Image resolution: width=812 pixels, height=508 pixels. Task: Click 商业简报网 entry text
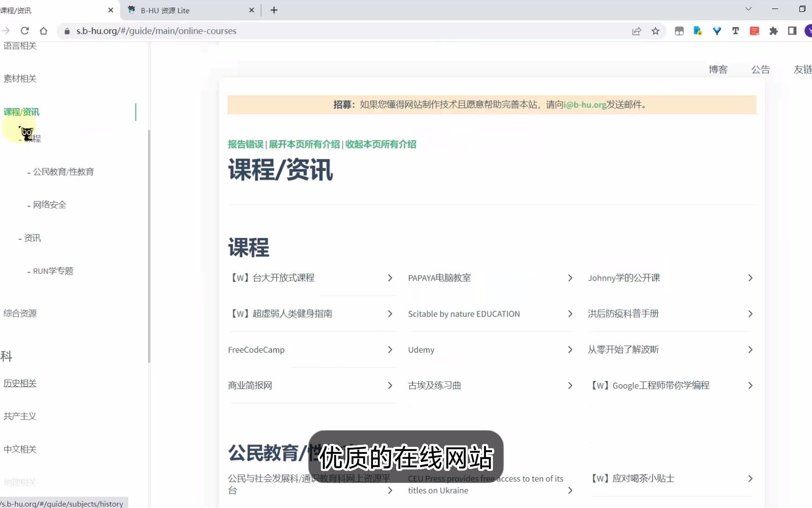coord(250,386)
